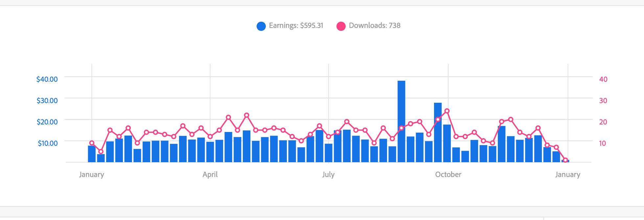Click the July month axis label
644x220 pixels.
(328, 175)
